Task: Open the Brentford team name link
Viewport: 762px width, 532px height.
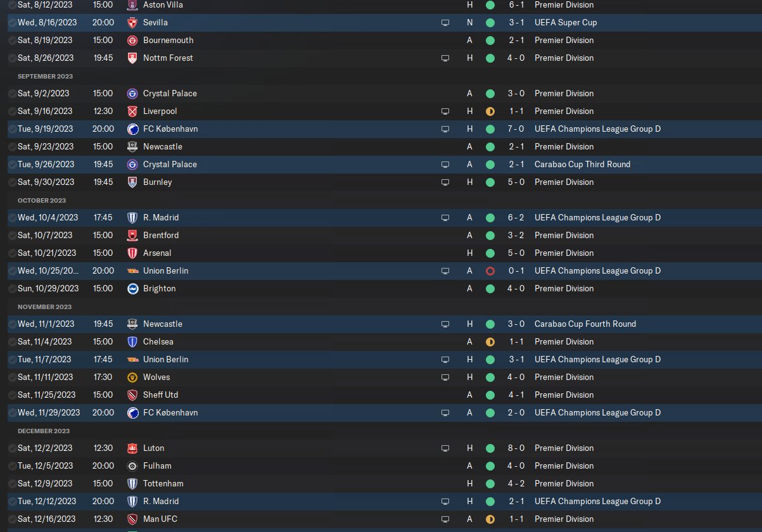Action: (161, 235)
